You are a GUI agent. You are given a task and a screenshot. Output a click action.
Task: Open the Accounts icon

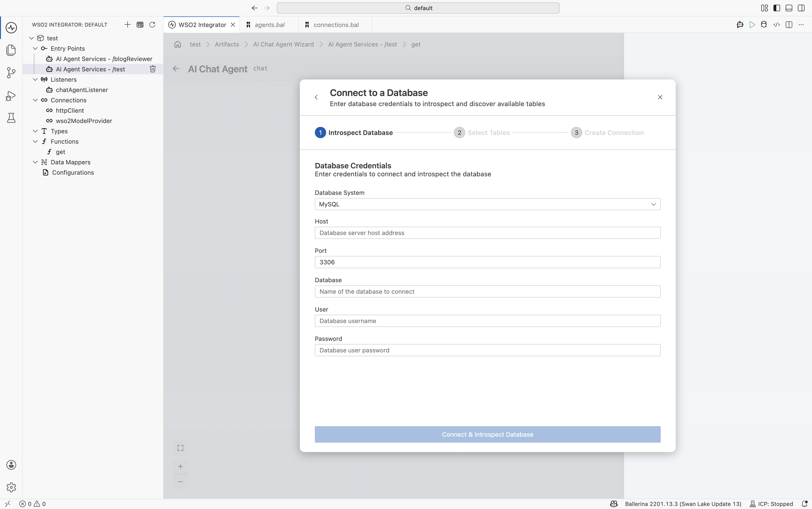pyautogui.click(x=11, y=465)
